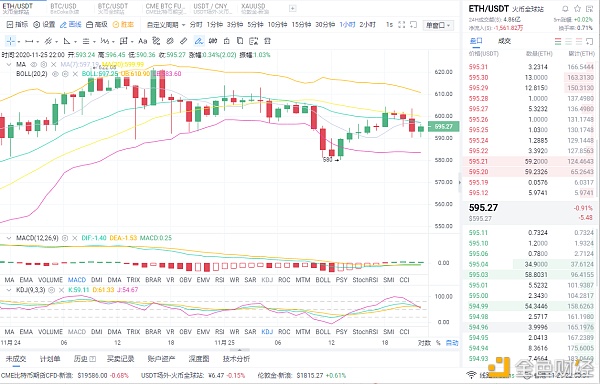The image size is (600, 384).
Task: Open 设置 chart settings
Action: (44, 24)
